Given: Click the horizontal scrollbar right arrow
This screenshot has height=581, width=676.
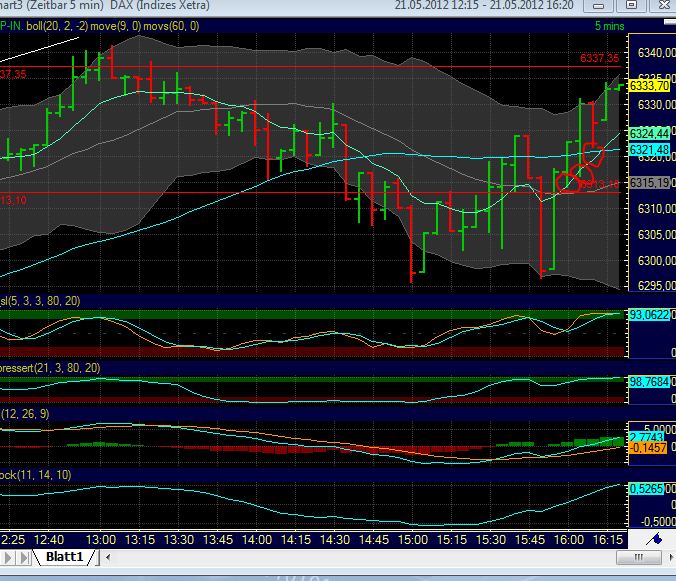Looking at the screenshot, I should click(x=671, y=557).
